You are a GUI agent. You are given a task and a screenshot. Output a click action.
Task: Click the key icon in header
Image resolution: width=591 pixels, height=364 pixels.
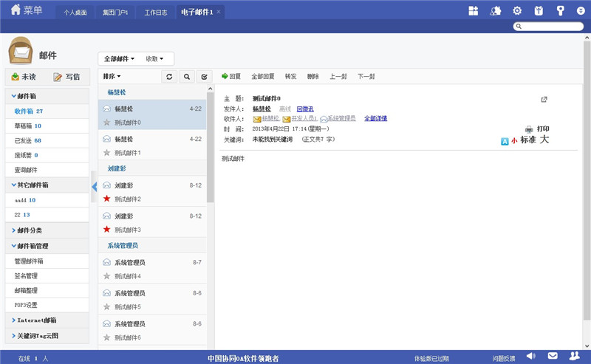coord(561,10)
